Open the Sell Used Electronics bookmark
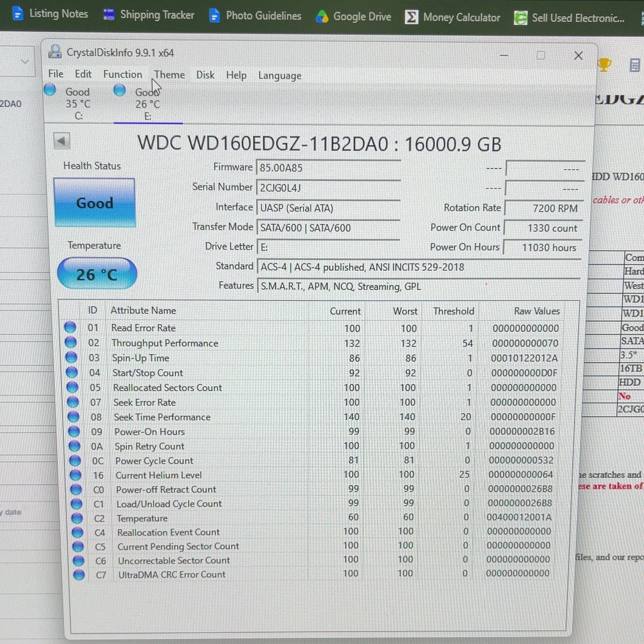This screenshot has height=644, width=644. [x=569, y=18]
